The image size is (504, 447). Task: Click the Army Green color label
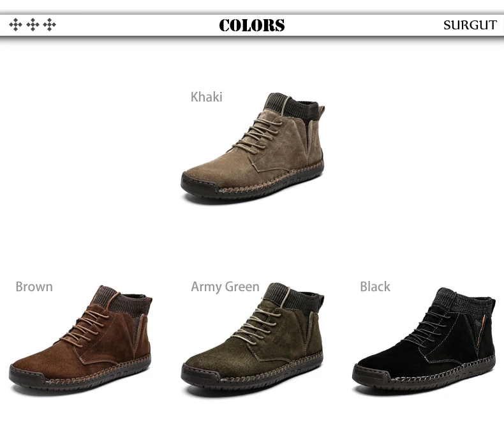pyautogui.click(x=225, y=287)
